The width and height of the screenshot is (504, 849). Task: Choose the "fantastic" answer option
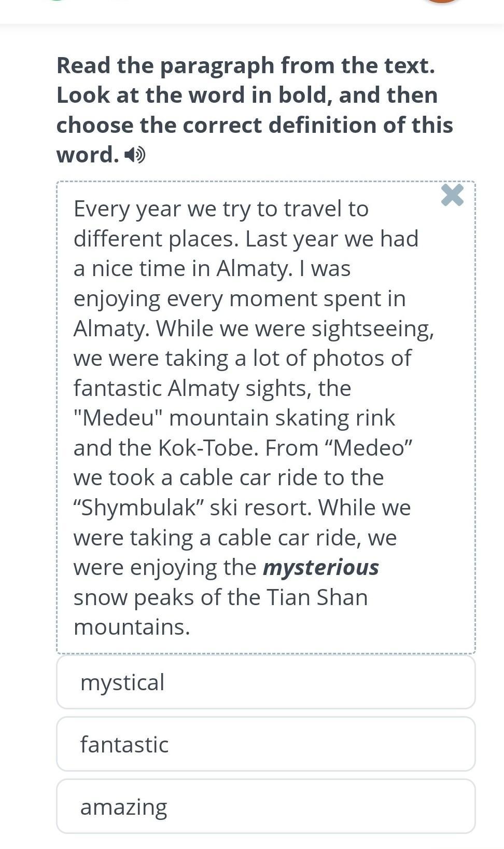[265, 744]
